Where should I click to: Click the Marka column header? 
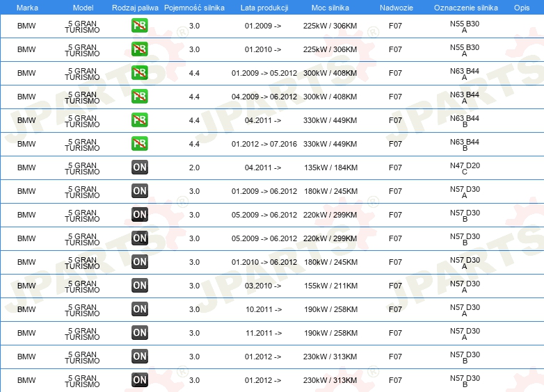point(27,8)
